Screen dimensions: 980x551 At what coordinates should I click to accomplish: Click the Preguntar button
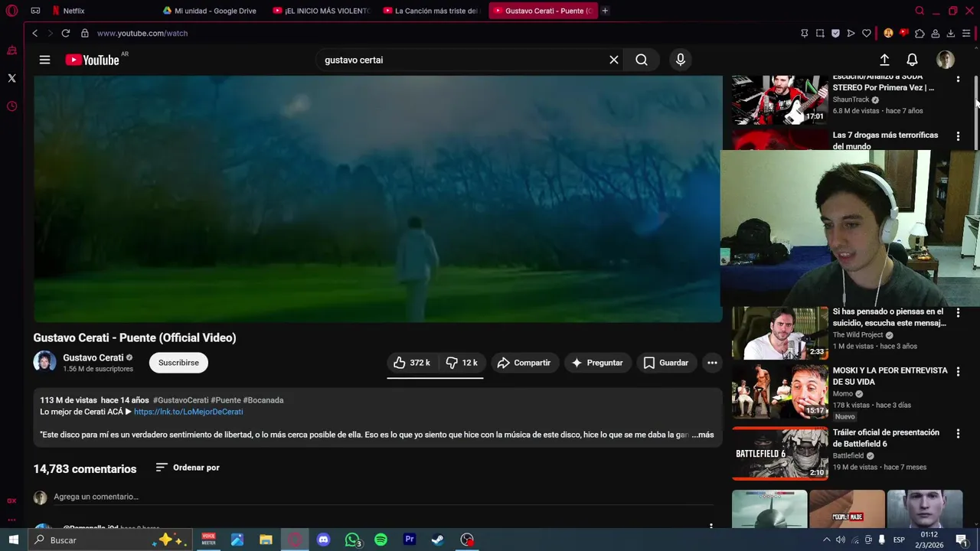pyautogui.click(x=597, y=363)
